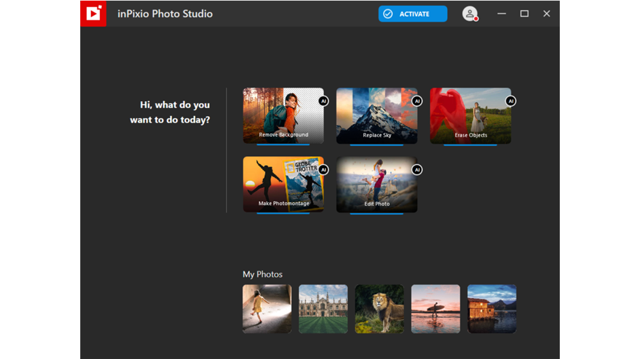Screen dimensions: 644x359
Task: Open the Remove Background tool card
Action: 283,115
